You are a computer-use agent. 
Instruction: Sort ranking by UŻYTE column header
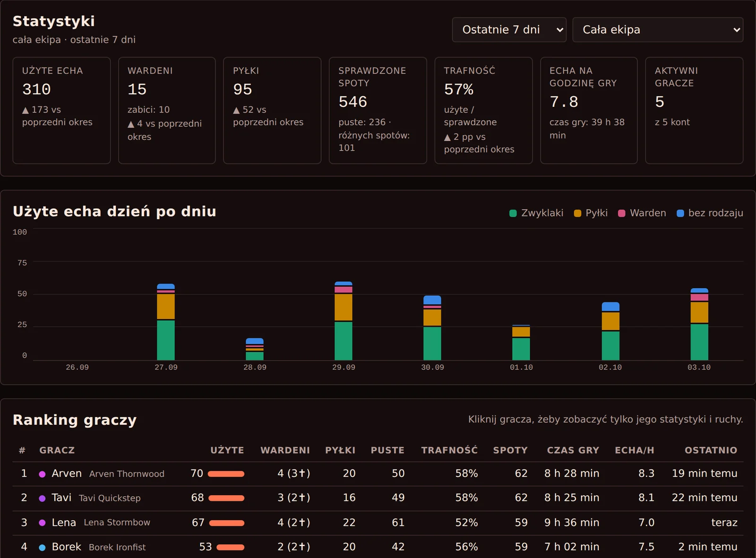click(x=227, y=450)
